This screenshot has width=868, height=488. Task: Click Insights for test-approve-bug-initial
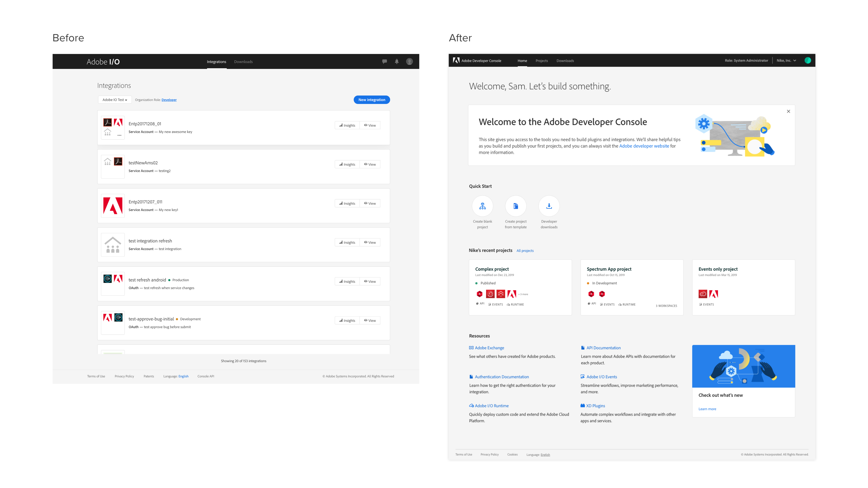click(x=347, y=321)
